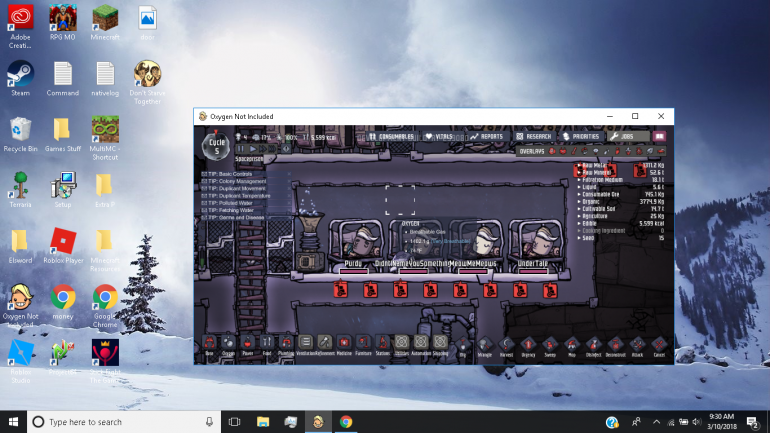Open the Research menu
The image size is (770, 433).
[x=534, y=136]
